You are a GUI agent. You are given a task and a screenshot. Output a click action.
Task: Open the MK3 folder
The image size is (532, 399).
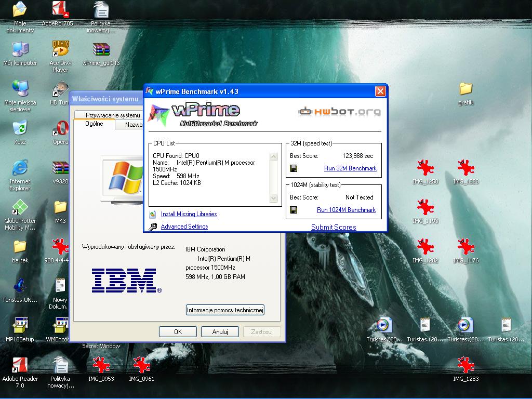click(60, 212)
